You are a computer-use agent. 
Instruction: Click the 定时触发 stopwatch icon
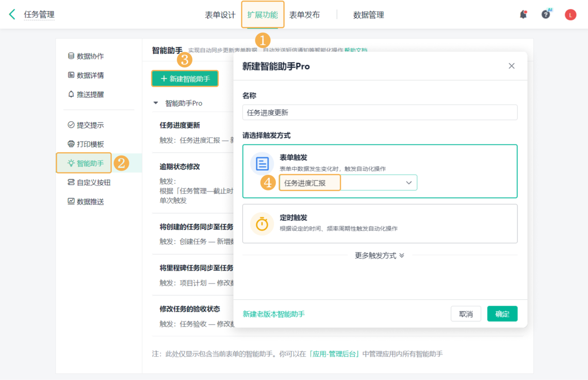click(262, 224)
